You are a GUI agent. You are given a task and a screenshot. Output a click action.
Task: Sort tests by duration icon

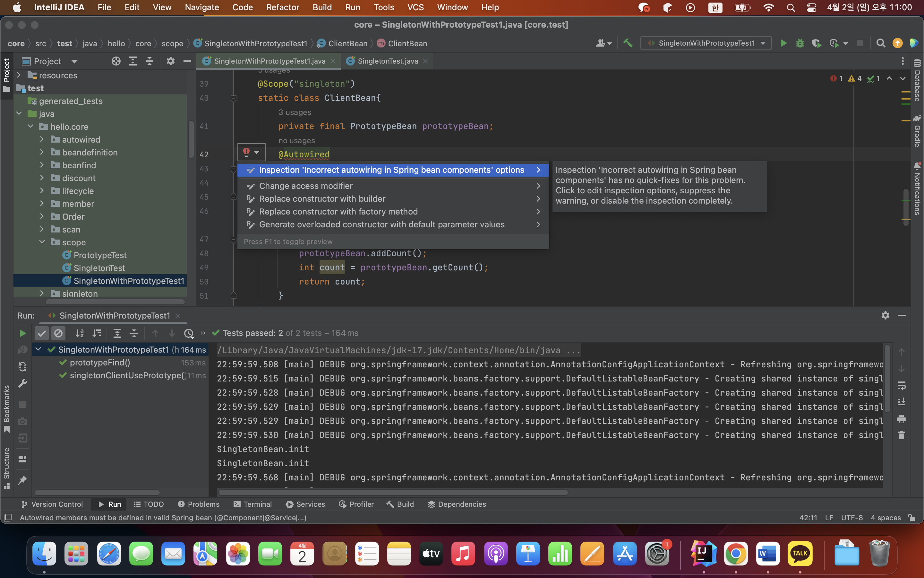(97, 333)
